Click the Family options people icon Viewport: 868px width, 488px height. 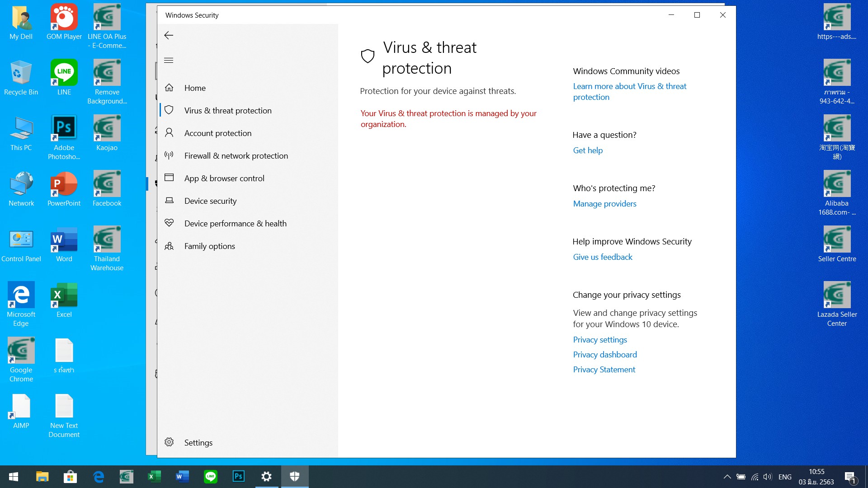(169, 246)
